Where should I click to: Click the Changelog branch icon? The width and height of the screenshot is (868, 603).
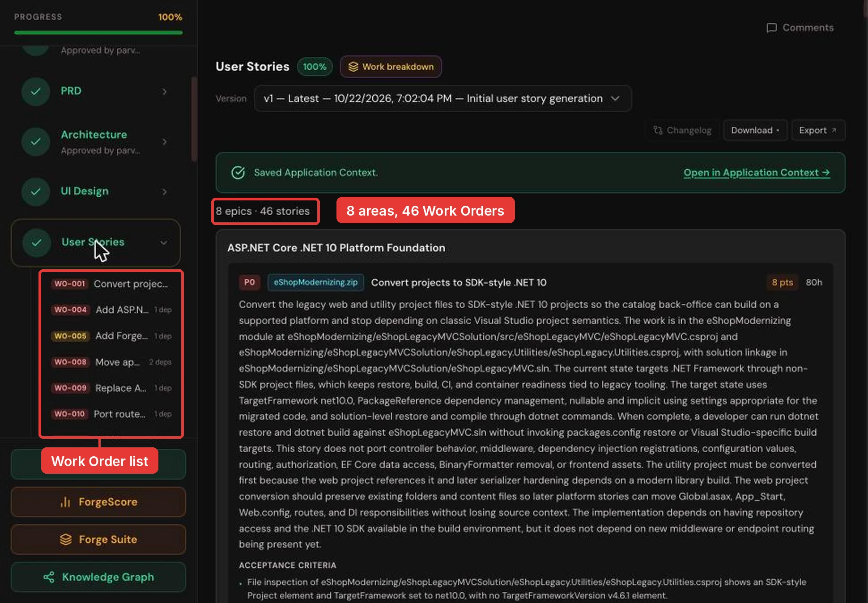[x=657, y=130]
